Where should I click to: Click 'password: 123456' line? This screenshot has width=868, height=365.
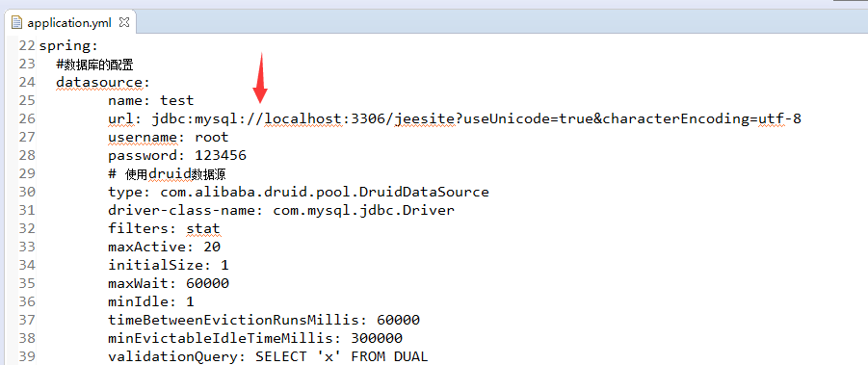click(x=177, y=155)
